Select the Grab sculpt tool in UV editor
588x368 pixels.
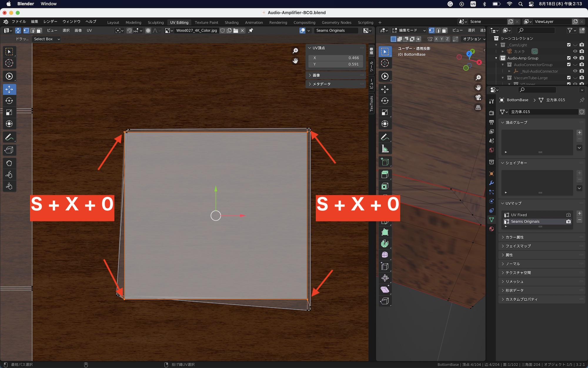pos(9,163)
